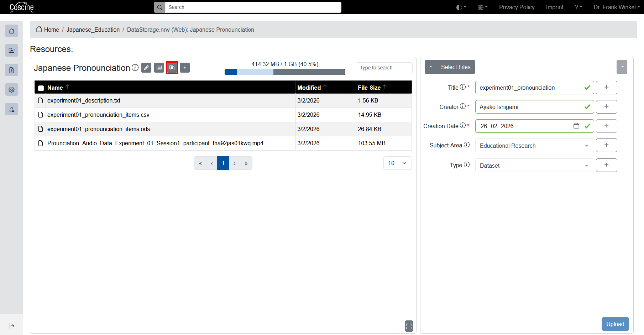Screen dimensions: 644x335
Task: Click the plus icon to create new folder
Action: tap(184, 68)
